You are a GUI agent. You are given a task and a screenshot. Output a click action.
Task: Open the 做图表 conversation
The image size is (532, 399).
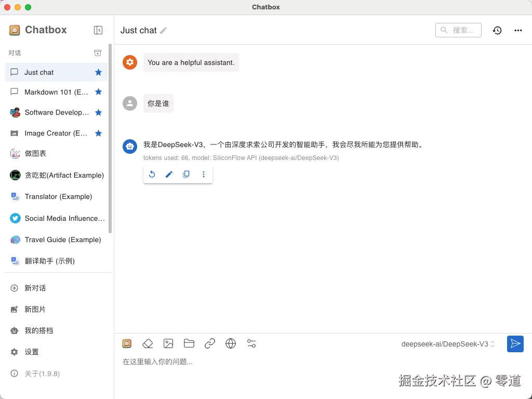point(56,153)
